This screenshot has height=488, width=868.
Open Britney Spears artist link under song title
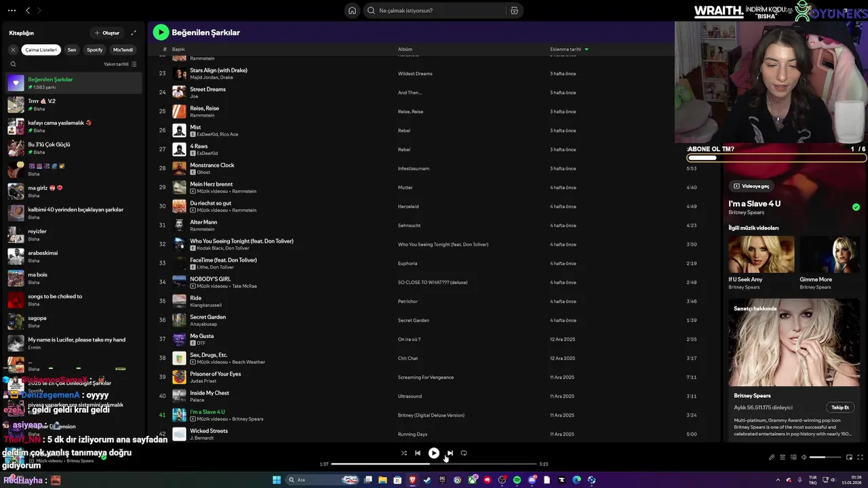[746, 213]
